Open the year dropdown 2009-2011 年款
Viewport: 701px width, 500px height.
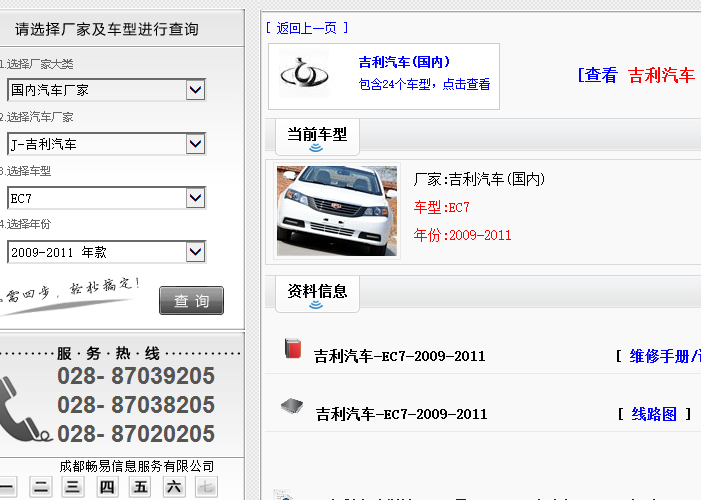click(x=106, y=252)
